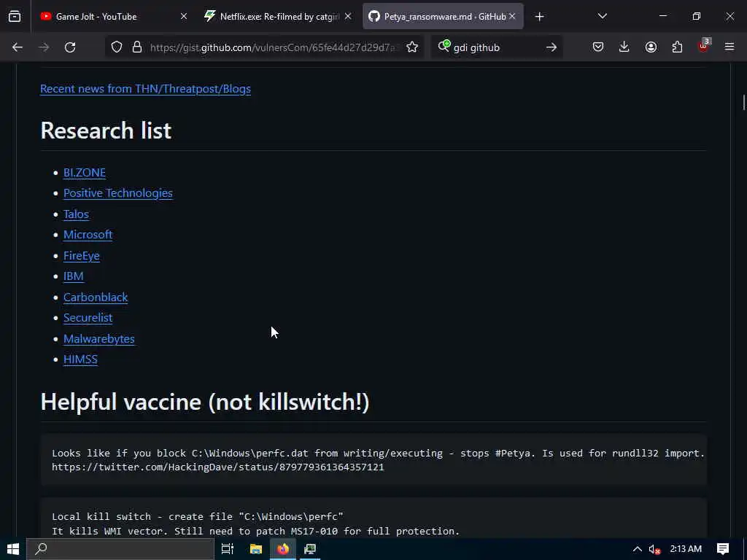747x560 pixels.
Task: Open the 2:13 AM clock flyout
Action: 686,549
